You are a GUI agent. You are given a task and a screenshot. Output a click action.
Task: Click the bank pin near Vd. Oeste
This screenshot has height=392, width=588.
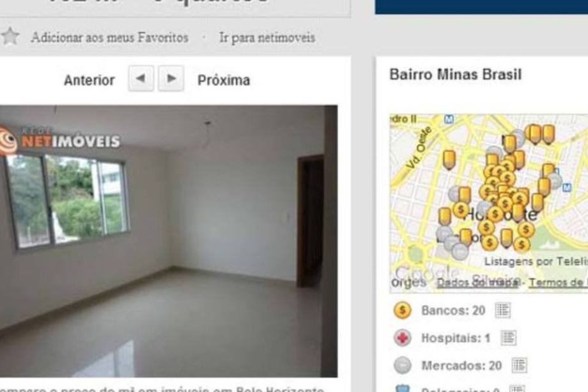coord(449,160)
